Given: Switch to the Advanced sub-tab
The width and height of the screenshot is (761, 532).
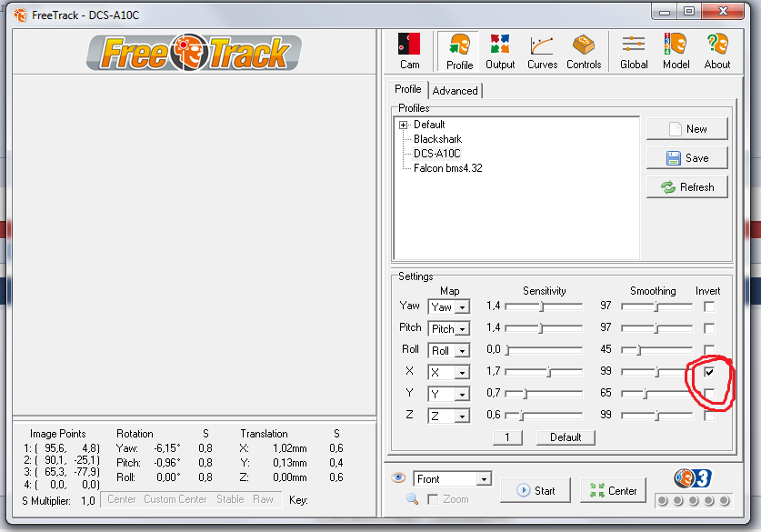Looking at the screenshot, I should tap(455, 91).
